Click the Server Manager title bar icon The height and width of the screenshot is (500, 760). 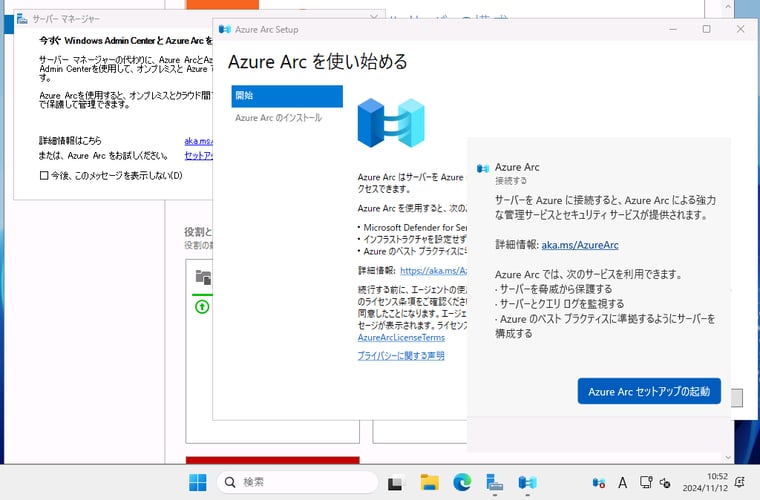(22, 19)
